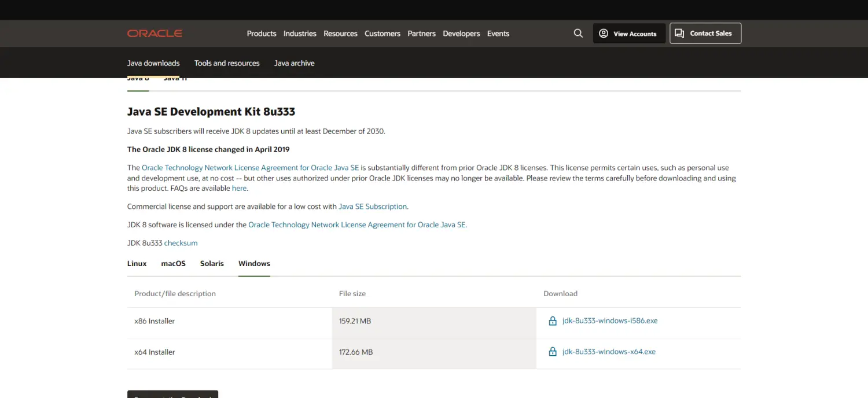Go to Java archive tab
Viewport: 868px width, 398px height.
(294, 63)
